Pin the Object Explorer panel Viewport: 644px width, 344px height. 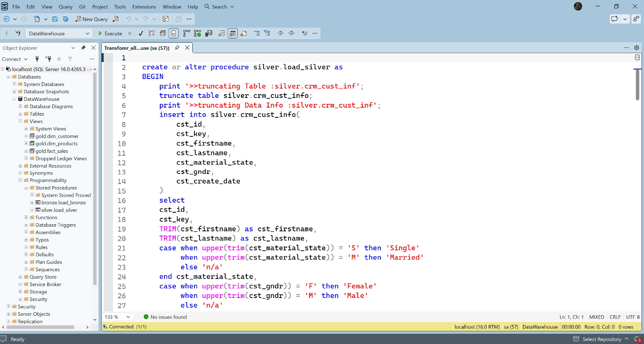point(83,48)
